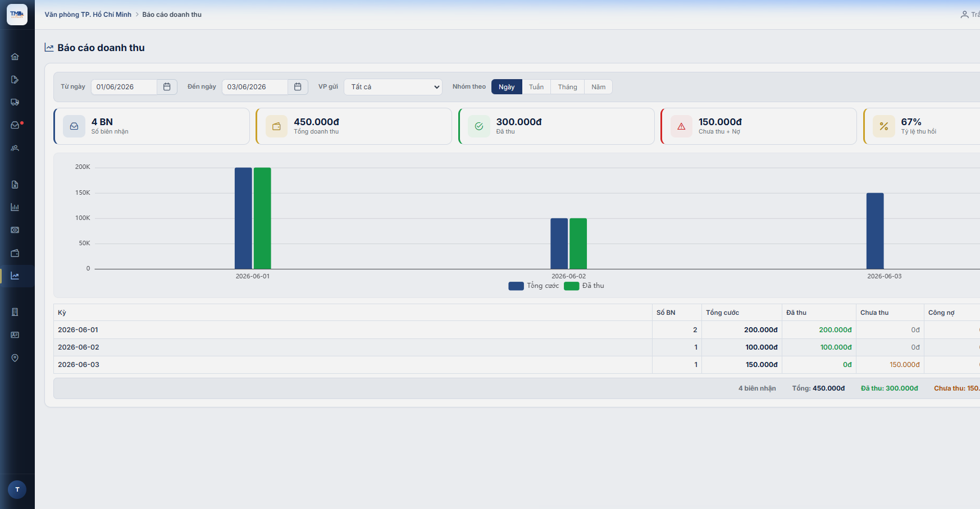Click Văn phòng TP. Hồ Chí Minh breadcrumb
The image size is (980, 509).
pos(88,15)
